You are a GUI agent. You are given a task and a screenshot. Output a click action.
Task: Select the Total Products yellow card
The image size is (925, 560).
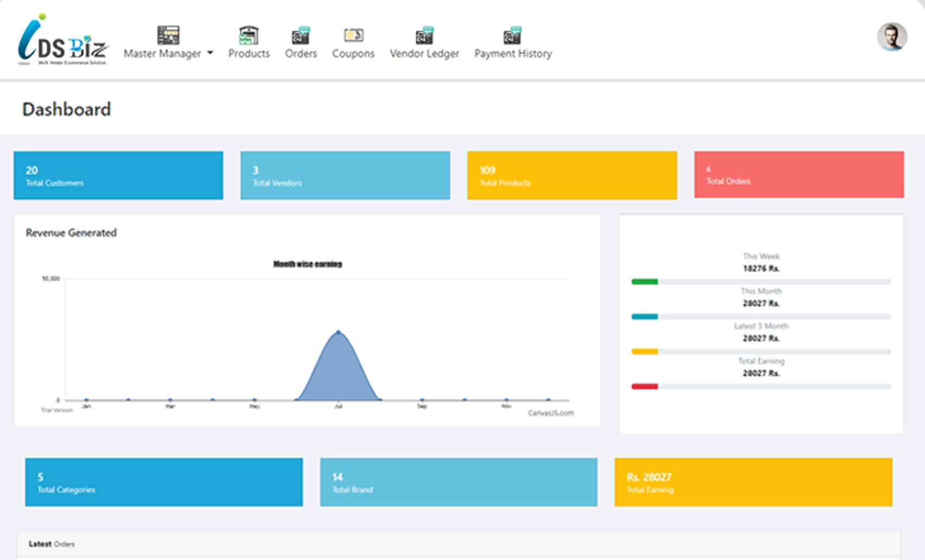pyautogui.click(x=572, y=175)
